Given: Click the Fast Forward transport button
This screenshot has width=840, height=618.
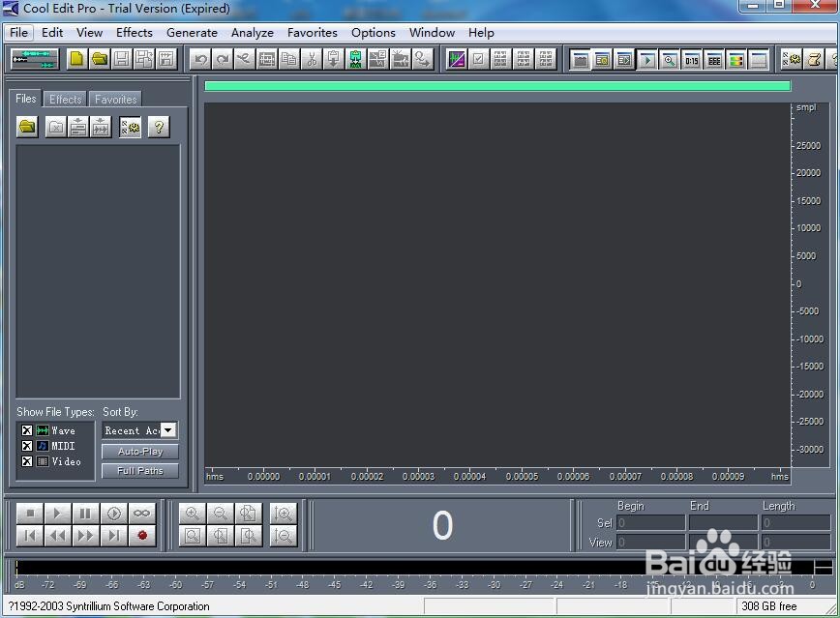Looking at the screenshot, I should tap(86, 536).
